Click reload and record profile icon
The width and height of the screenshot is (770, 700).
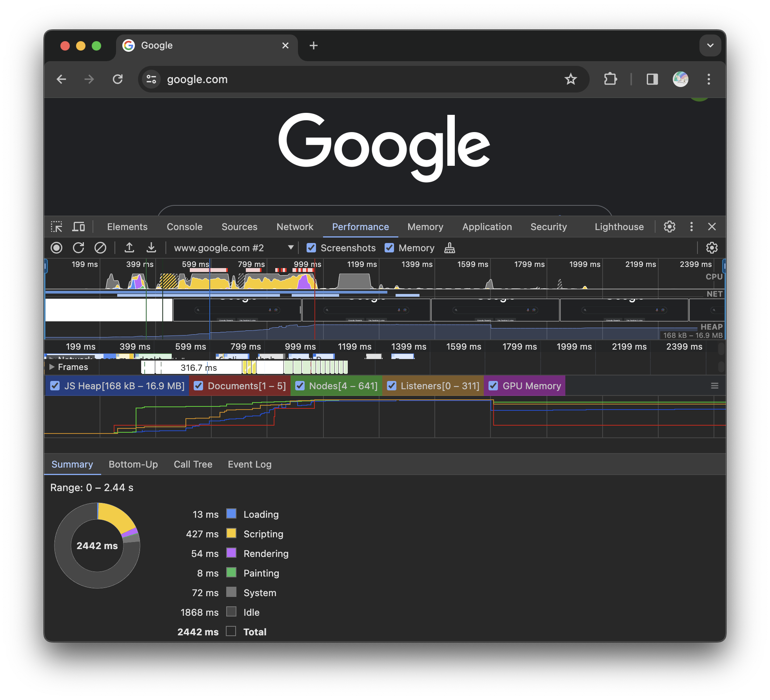click(x=78, y=248)
